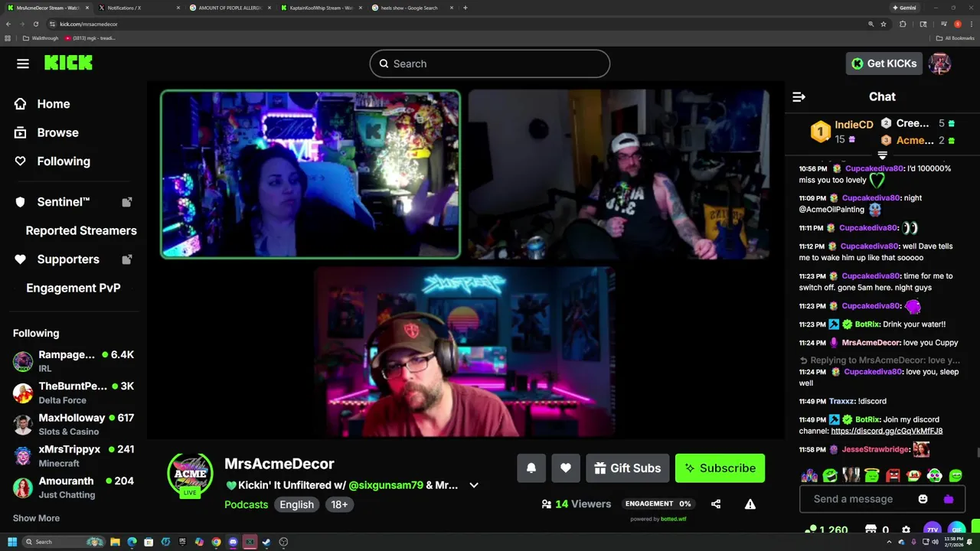
Task: Click the English language tag
Action: click(296, 504)
